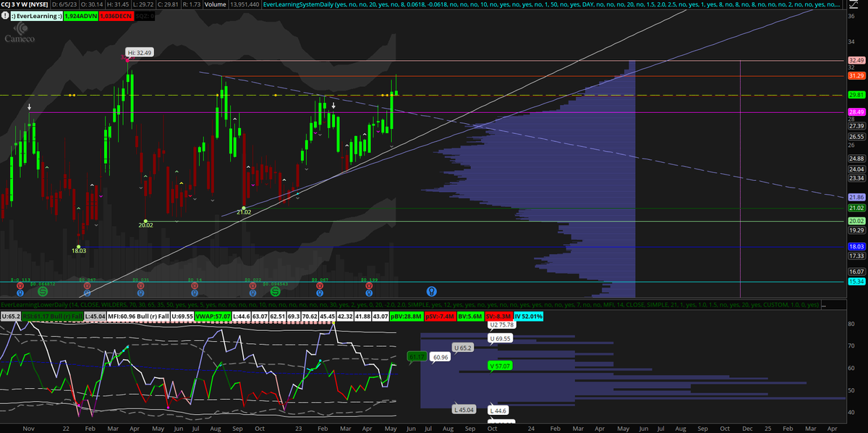Open earnings lightbulb icon under $0.199

click(x=369, y=293)
